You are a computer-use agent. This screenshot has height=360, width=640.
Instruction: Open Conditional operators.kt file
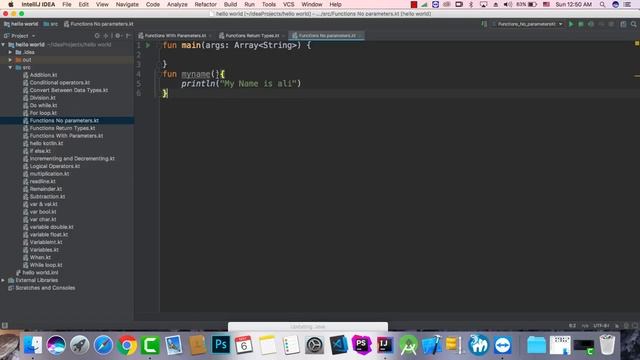point(60,83)
